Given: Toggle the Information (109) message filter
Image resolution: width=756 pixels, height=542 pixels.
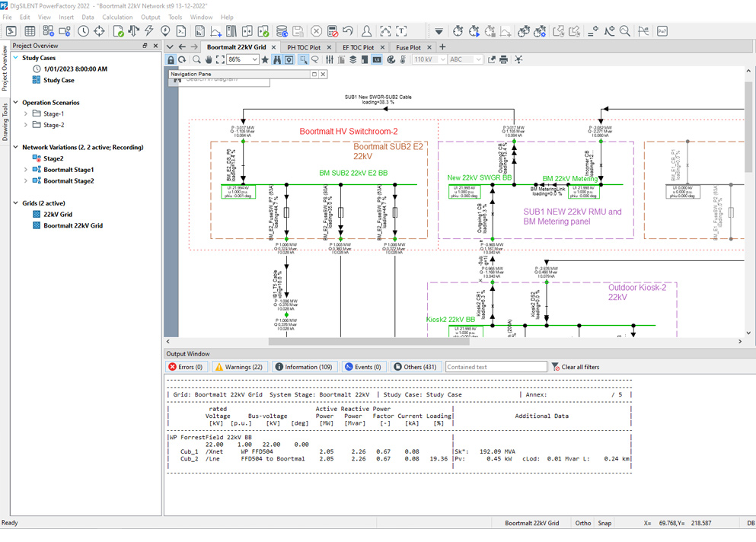Looking at the screenshot, I should click(x=304, y=367).
